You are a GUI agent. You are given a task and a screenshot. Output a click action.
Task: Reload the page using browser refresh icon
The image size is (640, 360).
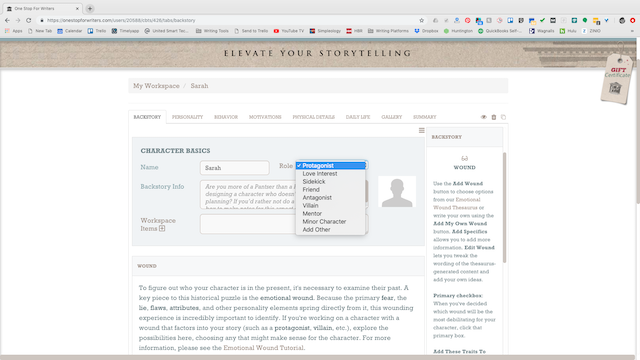[x=29, y=20]
